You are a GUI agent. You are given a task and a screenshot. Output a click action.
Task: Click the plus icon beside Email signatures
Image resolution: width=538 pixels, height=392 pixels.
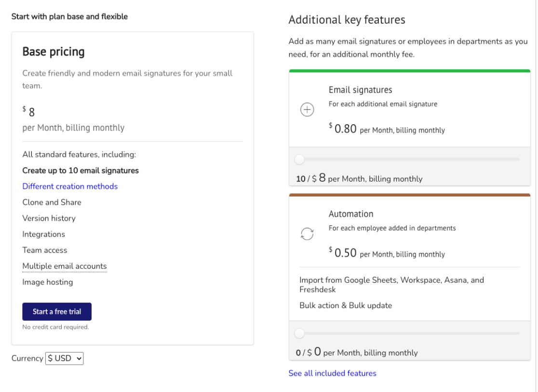tap(307, 110)
